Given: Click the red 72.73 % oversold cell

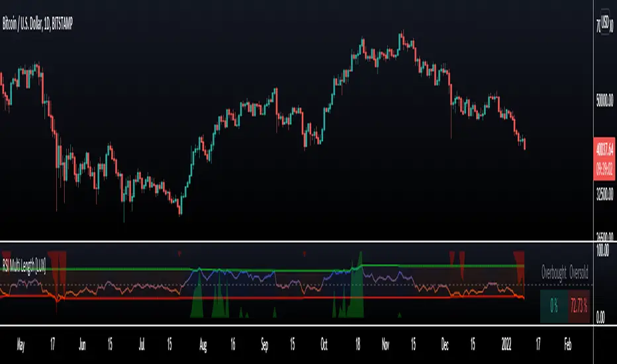Looking at the screenshot, I should [579, 306].
